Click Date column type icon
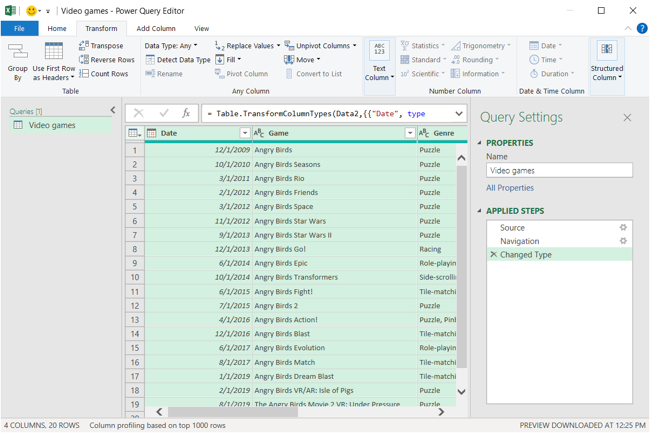 pos(152,133)
